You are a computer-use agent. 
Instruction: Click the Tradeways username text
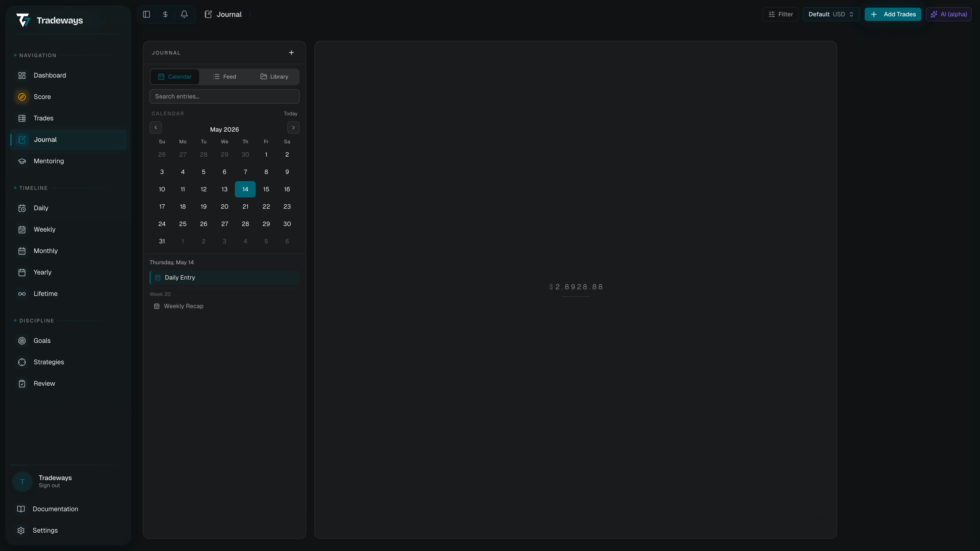[55, 478]
